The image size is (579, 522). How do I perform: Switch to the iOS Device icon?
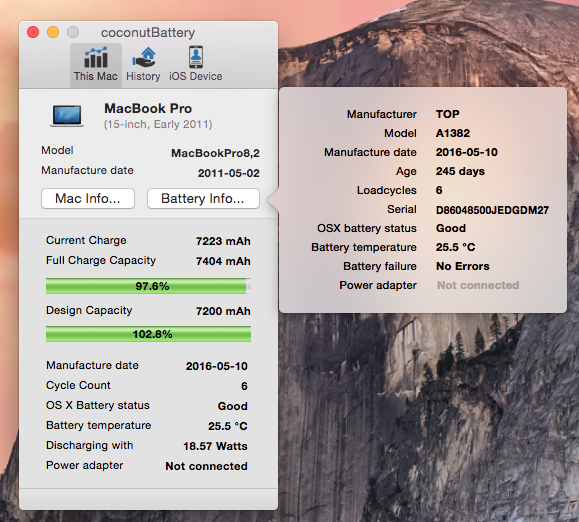pyautogui.click(x=196, y=57)
